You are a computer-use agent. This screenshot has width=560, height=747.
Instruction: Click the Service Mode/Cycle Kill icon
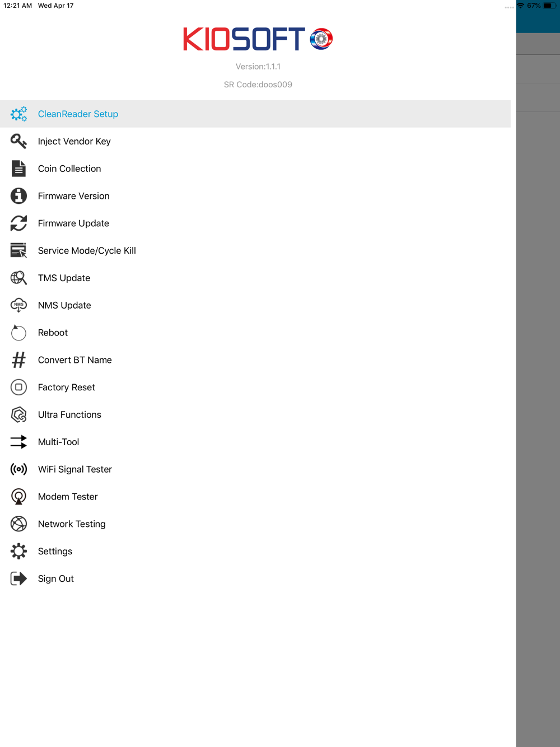click(18, 250)
